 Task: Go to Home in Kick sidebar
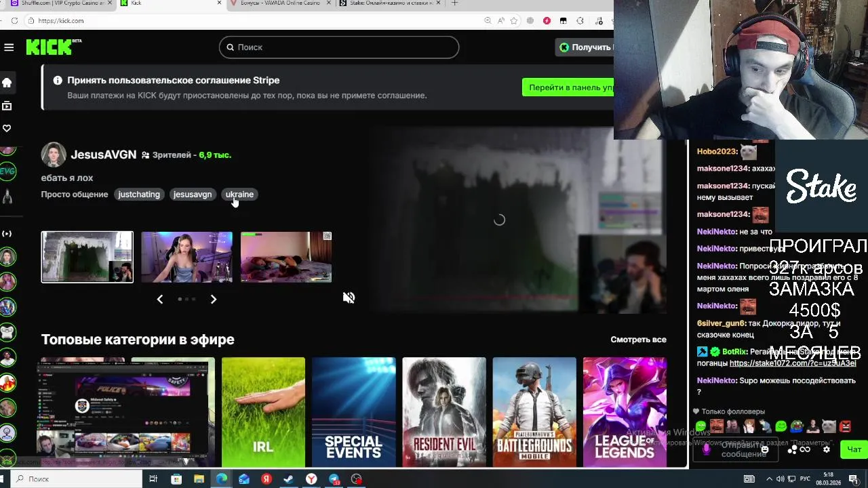(7, 83)
